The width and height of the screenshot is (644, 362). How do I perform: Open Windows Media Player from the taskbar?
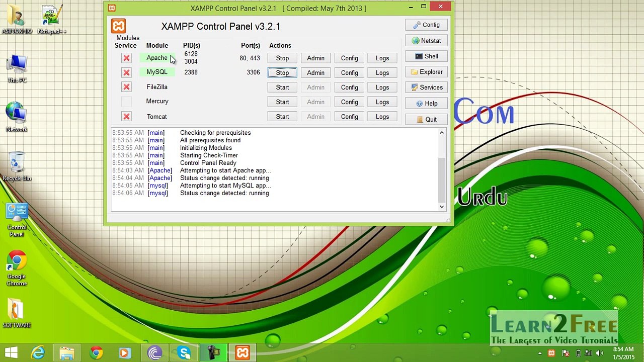coord(125,353)
